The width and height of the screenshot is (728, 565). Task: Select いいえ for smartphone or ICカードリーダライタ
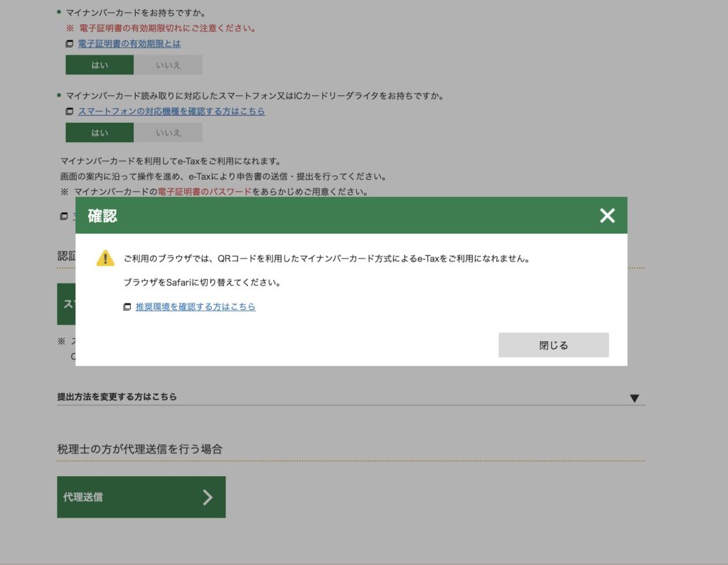(168, 132)
